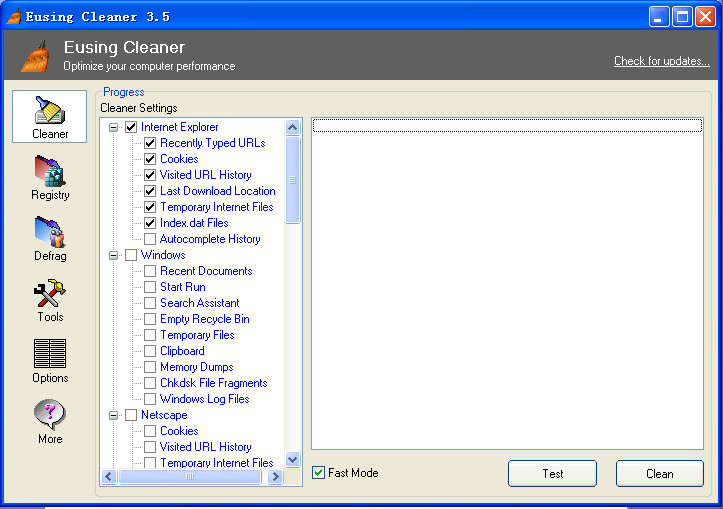Check the Netscape Cookies checkbox
723x509 pixels.
[150, 431]
